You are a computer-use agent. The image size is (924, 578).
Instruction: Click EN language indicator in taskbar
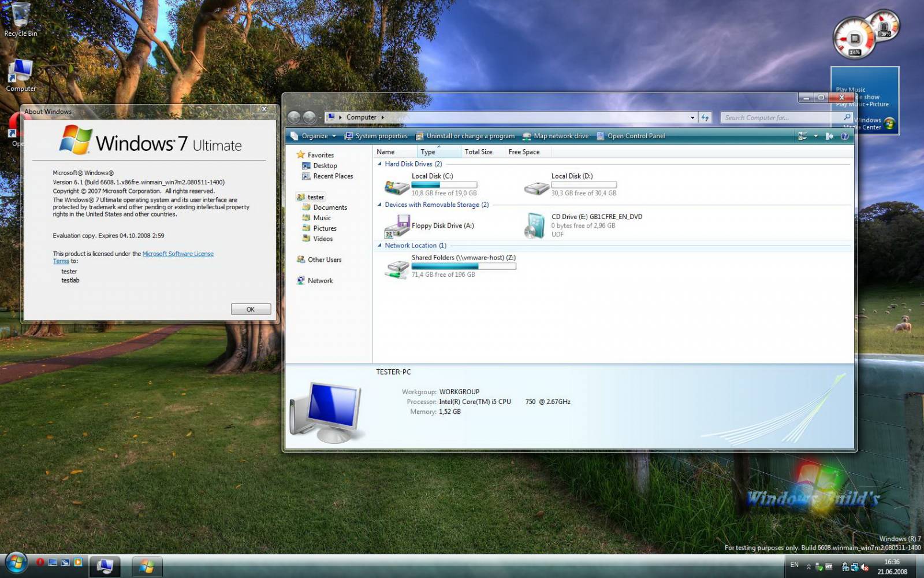point(795,565)
